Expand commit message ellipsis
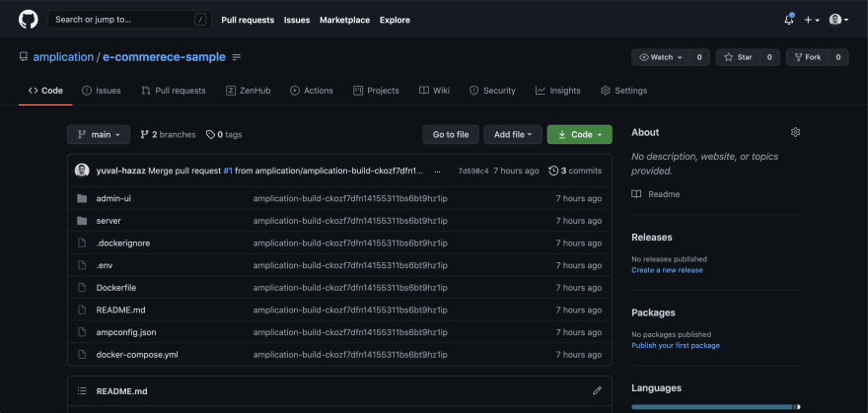The image size is (868, 413). pyautogui.click(x=437, y=171)
